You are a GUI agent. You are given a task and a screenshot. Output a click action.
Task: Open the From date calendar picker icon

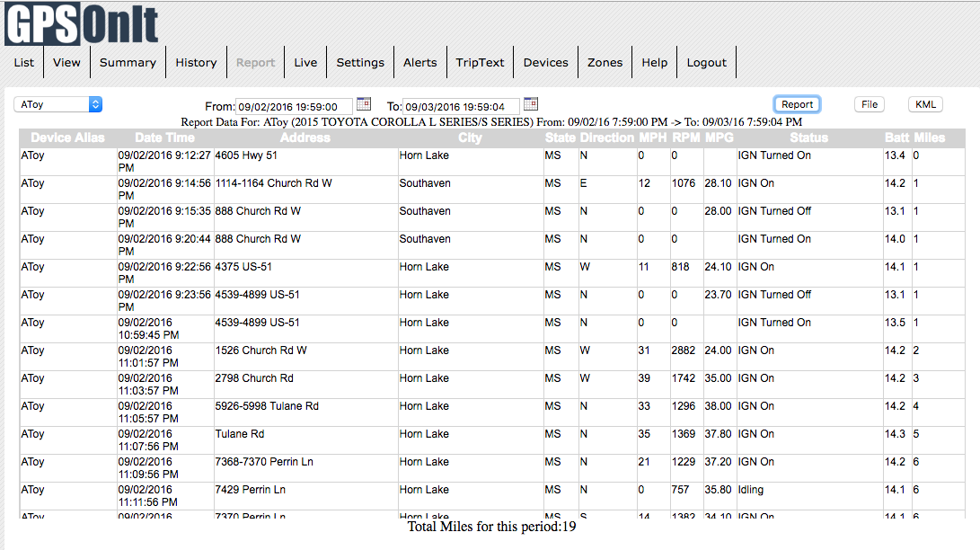coord(364,103)
